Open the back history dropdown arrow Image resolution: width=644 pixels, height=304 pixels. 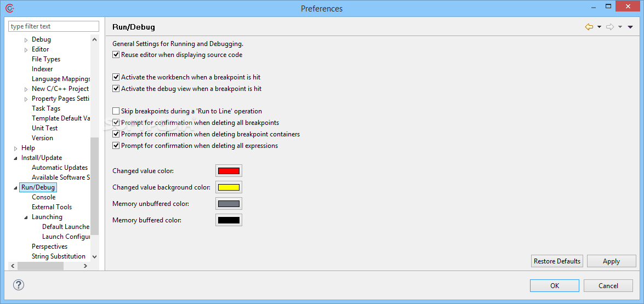(x=599, y=27)
